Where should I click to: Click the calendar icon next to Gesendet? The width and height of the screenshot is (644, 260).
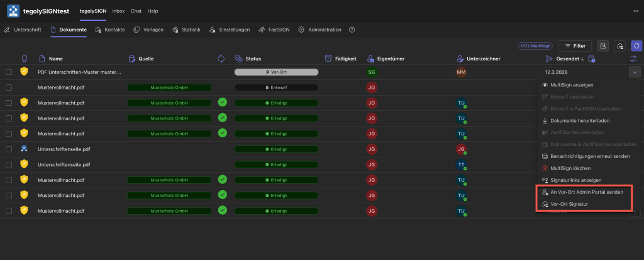(x=592, y=59)
